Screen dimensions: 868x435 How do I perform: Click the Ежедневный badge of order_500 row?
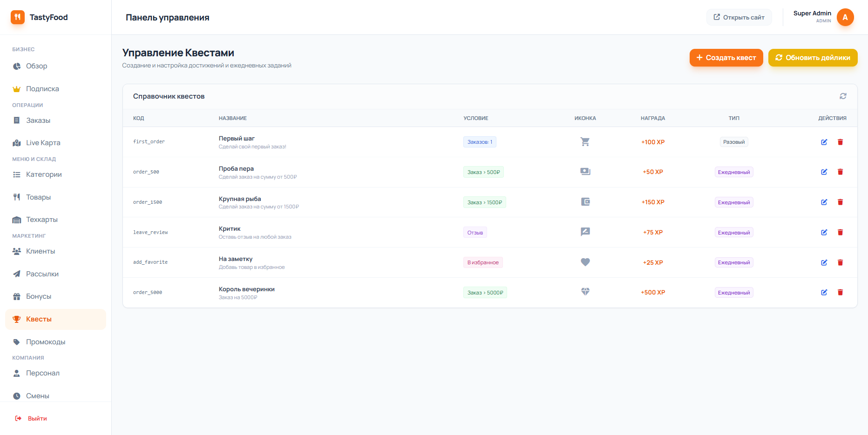pos(733,172)
